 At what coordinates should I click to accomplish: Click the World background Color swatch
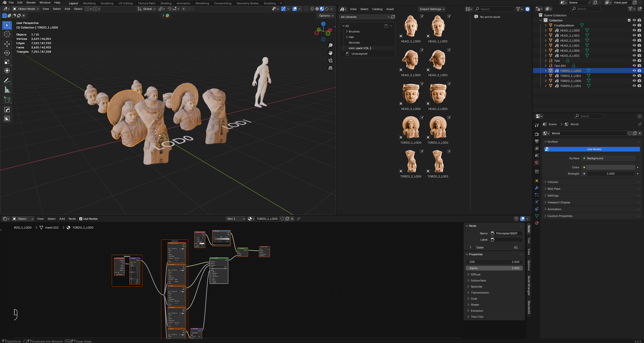click(x=610, y=167)
